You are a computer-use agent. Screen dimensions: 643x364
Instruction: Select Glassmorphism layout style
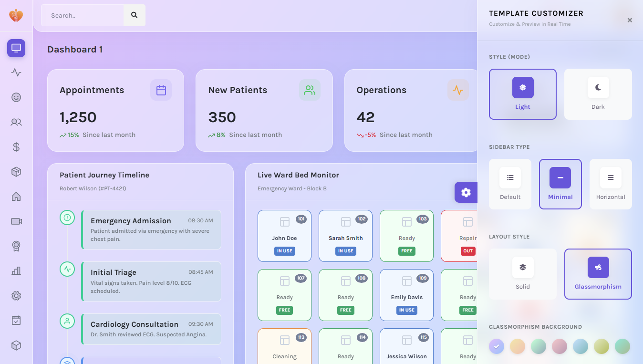point(598,274)
